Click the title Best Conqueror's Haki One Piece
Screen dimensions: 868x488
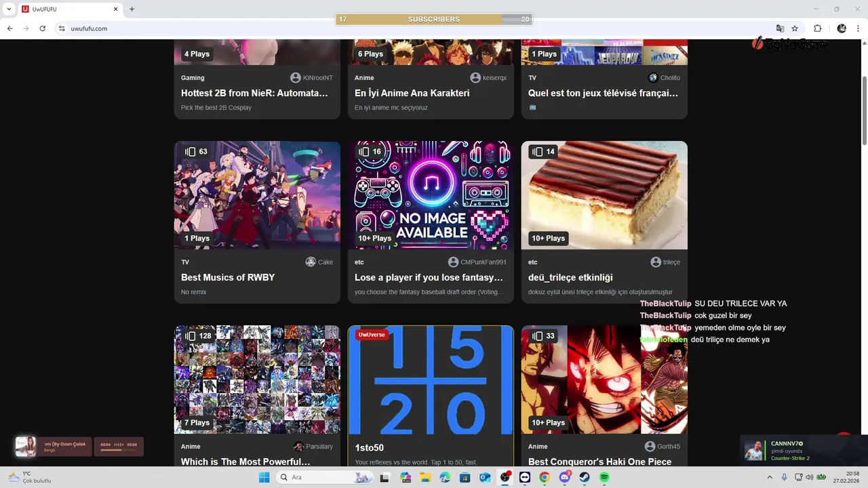(x=599, y=462)
